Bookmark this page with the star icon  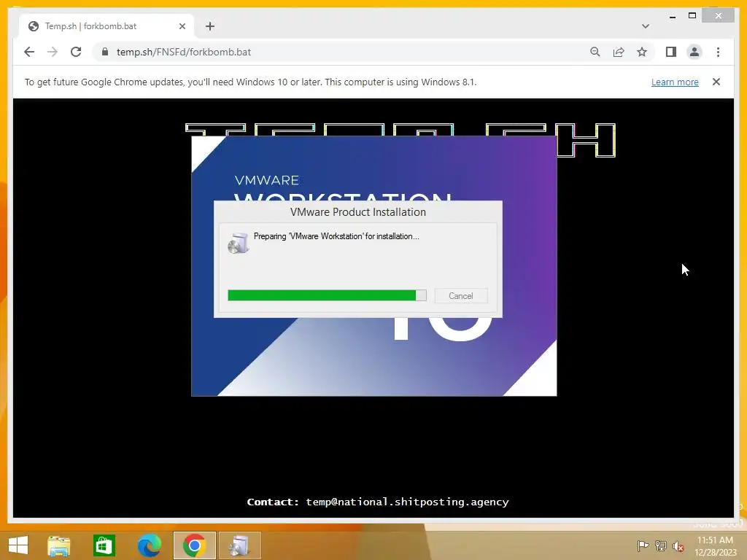642,52
